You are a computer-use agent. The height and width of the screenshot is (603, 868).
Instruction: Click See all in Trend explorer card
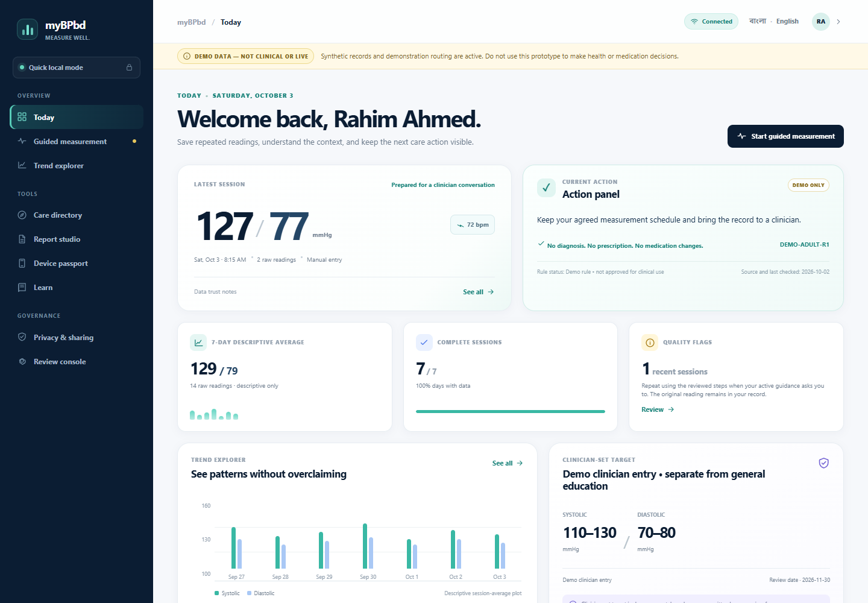pyautogui.click(x=508, y=463)
